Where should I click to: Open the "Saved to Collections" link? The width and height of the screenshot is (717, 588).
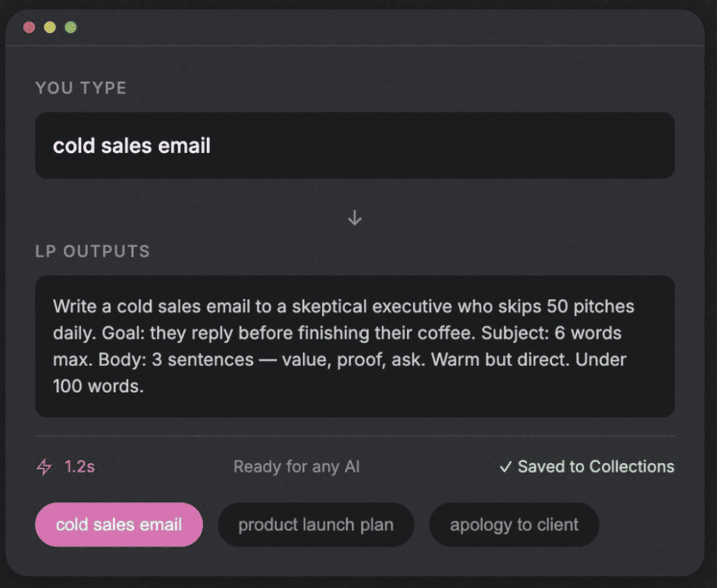click(x=596, y=466)
